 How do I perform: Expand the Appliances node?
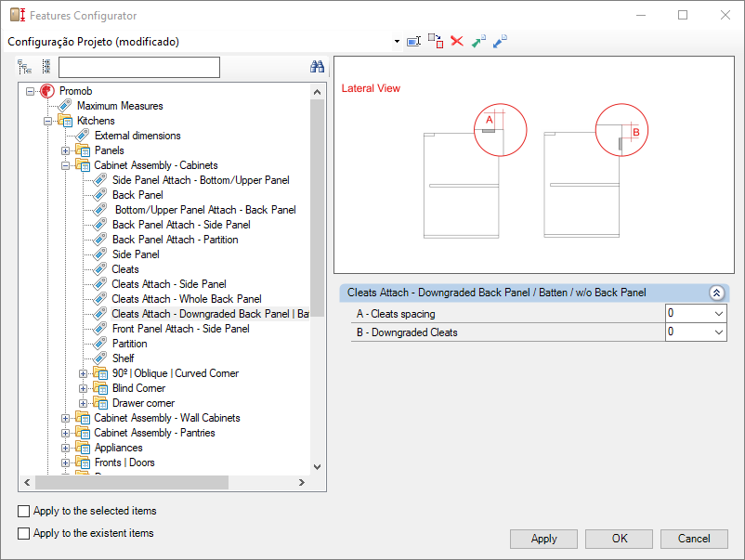pyautogui.click(x=66, y=448)
